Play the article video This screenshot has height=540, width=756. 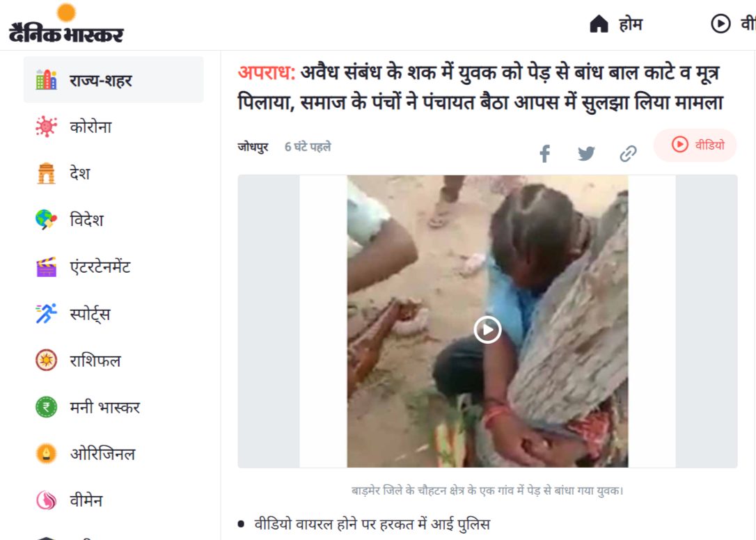coord(487,330)
